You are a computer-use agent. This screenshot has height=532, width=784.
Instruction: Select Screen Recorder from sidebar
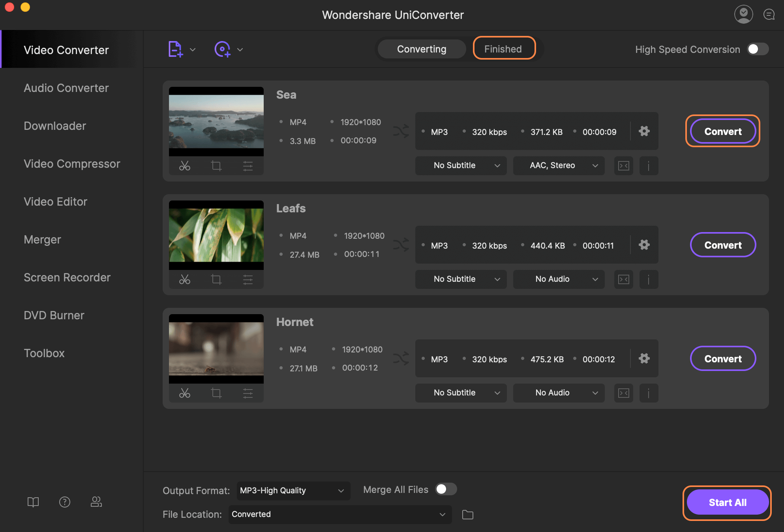click(x=67, y=277)
